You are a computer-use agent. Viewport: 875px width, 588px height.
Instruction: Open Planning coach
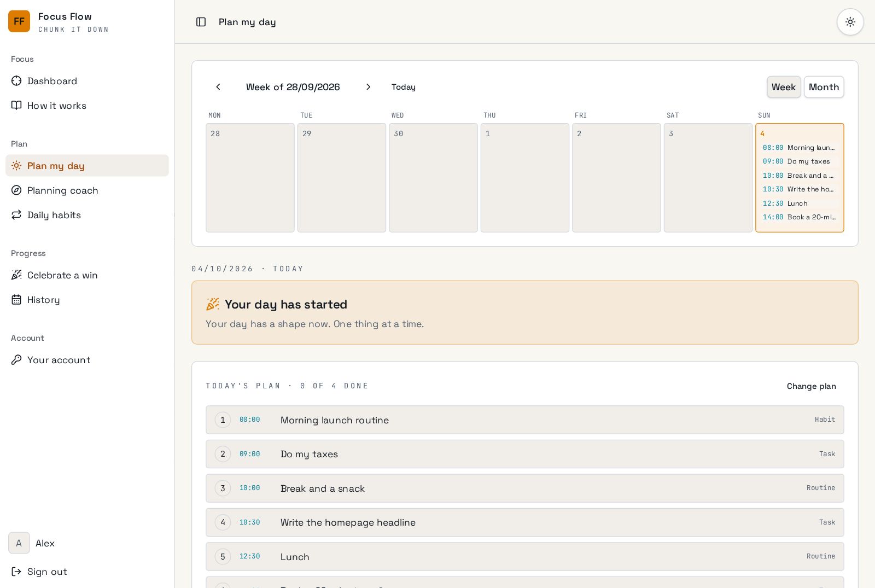coord(87,190)
